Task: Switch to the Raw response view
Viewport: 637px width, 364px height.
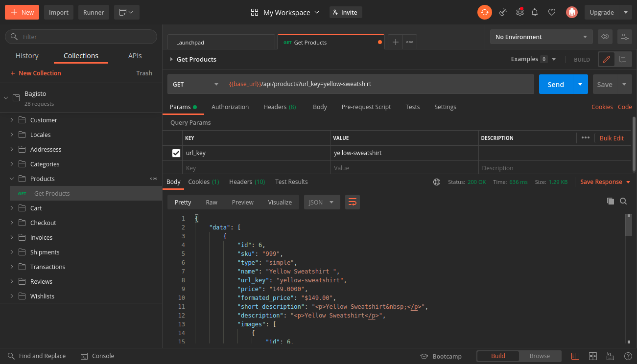Action: pos(212,202)
